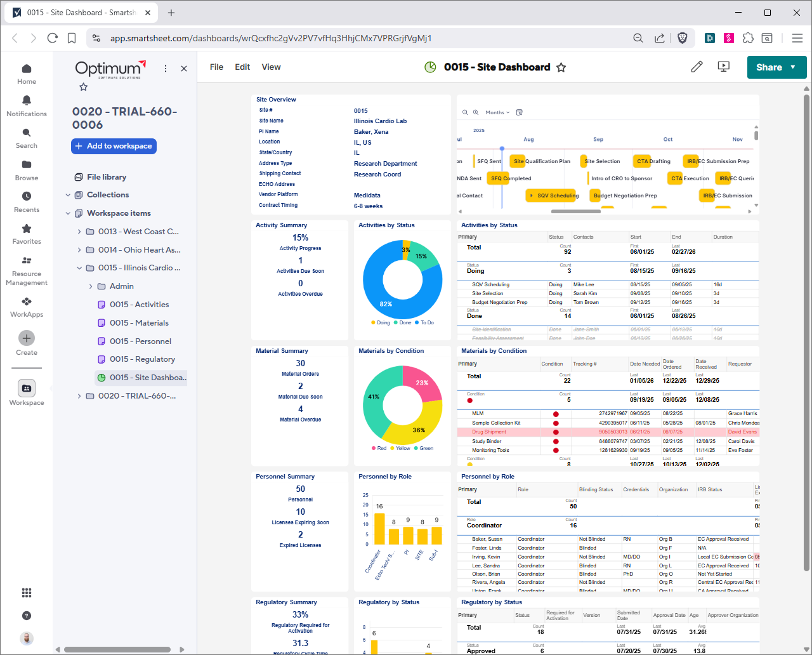
Task: Bookmark this page in the browser
Action: (x=72, y=38)
